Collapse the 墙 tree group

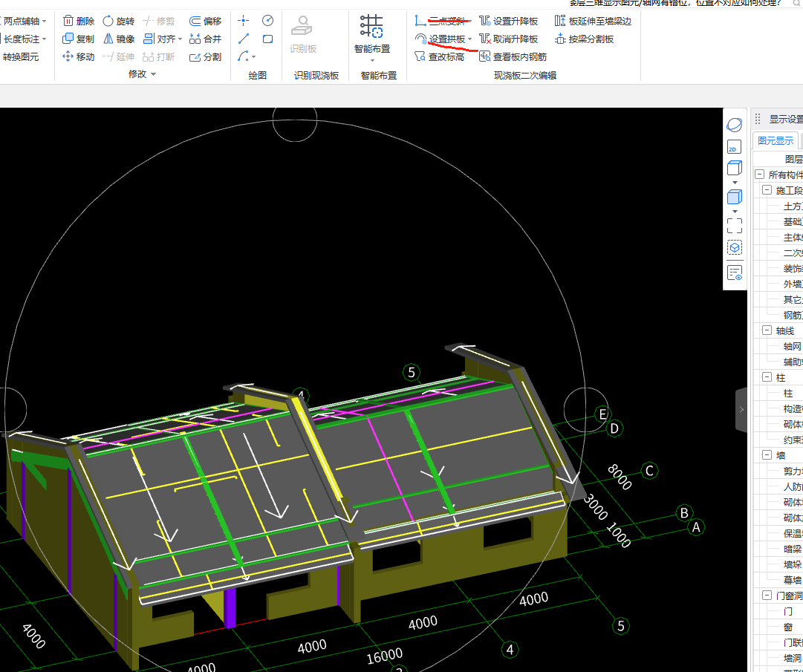767,454
